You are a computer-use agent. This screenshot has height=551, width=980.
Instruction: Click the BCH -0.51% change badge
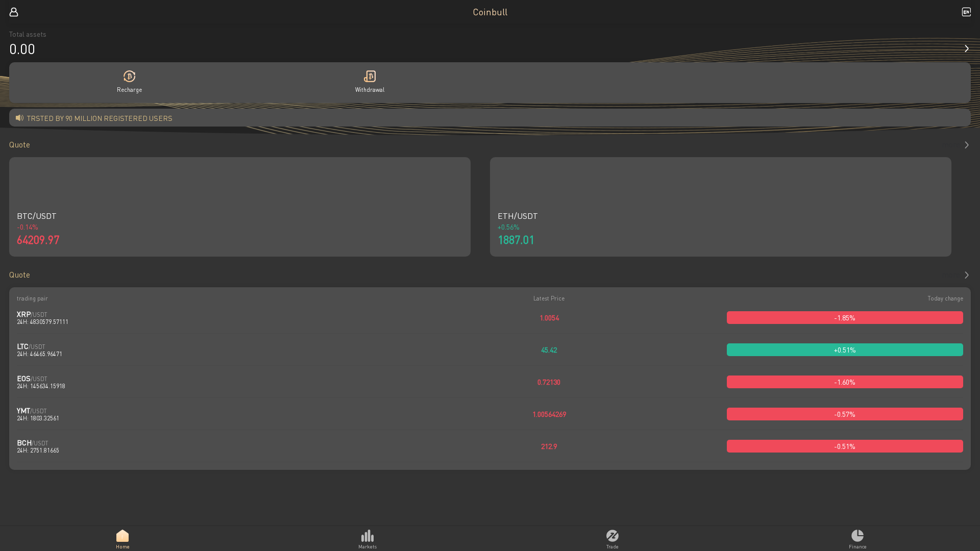(x=845, y=446)
